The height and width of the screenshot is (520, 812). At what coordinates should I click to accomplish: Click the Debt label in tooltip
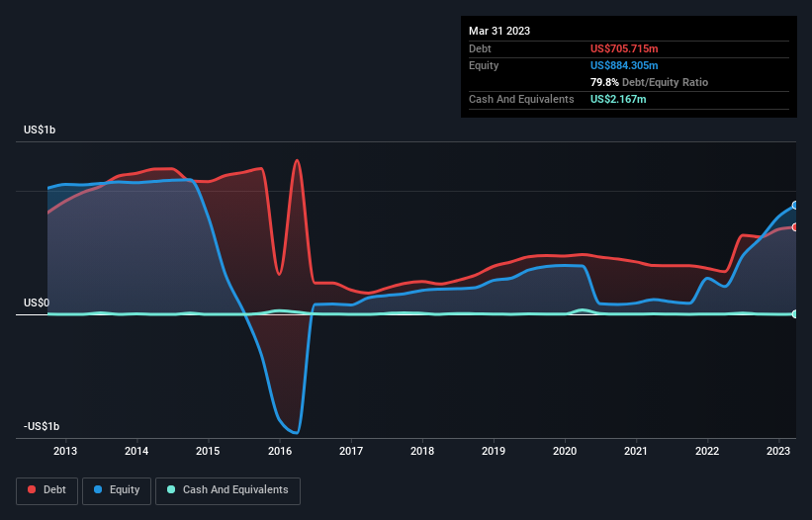pos(480,48)
